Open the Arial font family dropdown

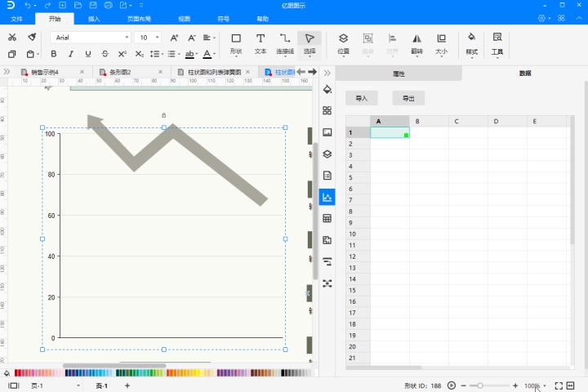coord(90,38)
